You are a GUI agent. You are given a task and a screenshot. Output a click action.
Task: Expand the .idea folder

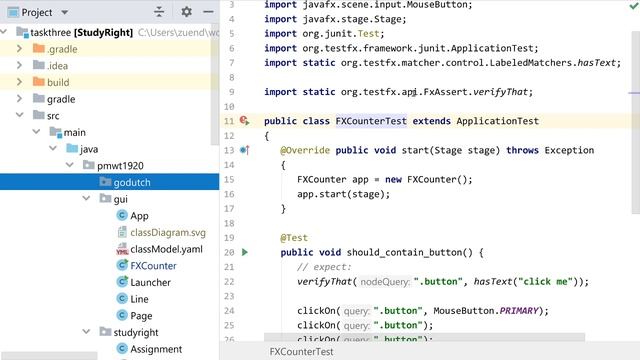coord(19,65)
